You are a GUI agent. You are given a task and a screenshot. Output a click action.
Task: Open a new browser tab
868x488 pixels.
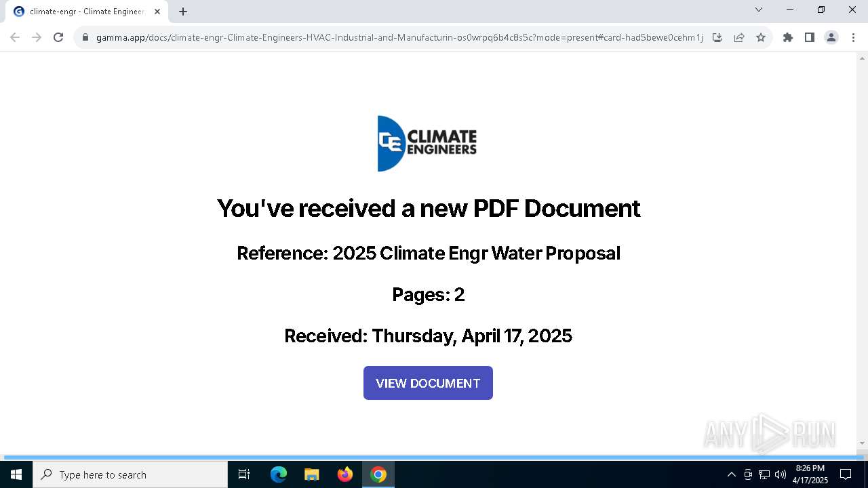tap(183, 12)
